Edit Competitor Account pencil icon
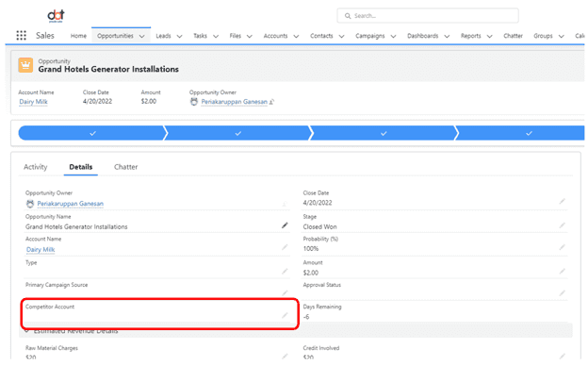Image resolution: width=588 pixels, height=366 pixels. click(285, 315)
